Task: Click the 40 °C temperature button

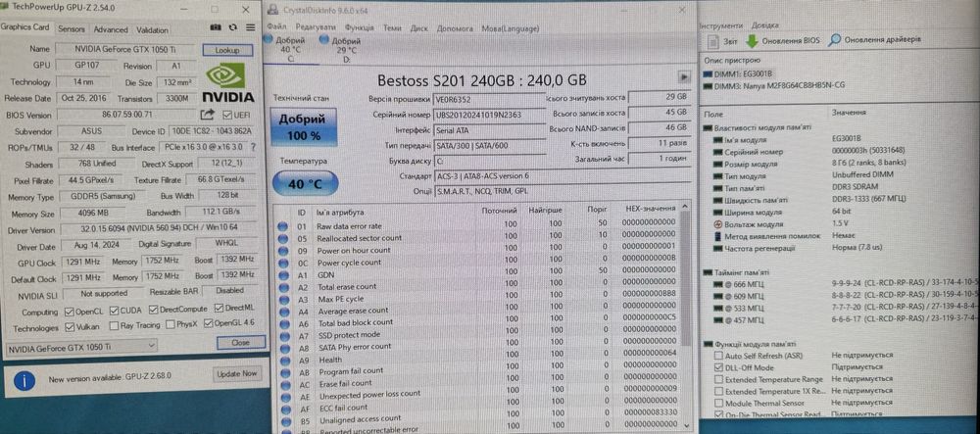Action: (x=305, y=183)
